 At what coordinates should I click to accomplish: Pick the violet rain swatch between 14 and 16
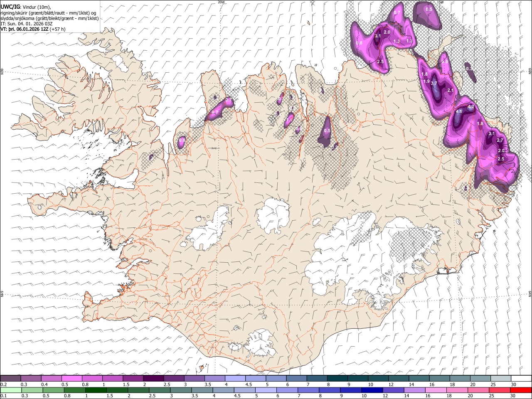(415, 390)
